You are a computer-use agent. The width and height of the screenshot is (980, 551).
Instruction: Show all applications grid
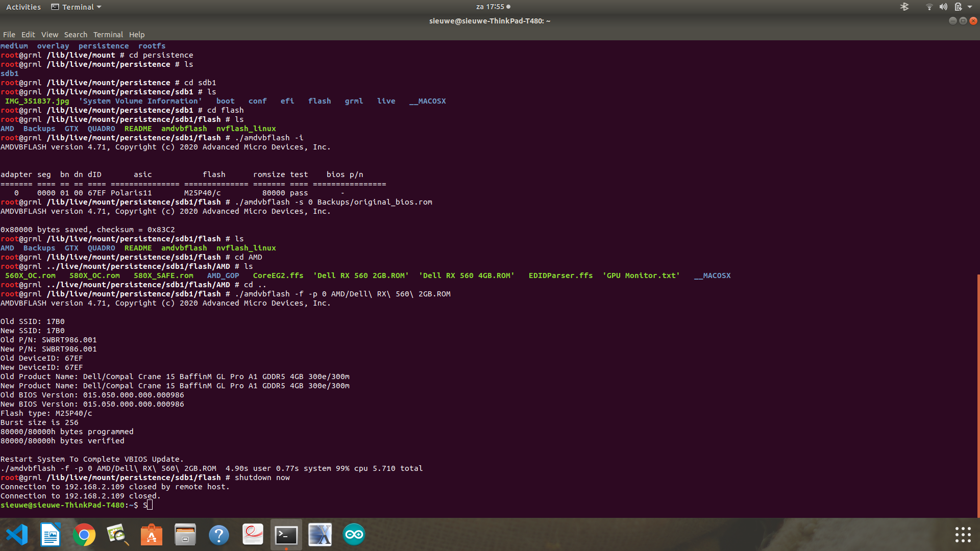963,535
